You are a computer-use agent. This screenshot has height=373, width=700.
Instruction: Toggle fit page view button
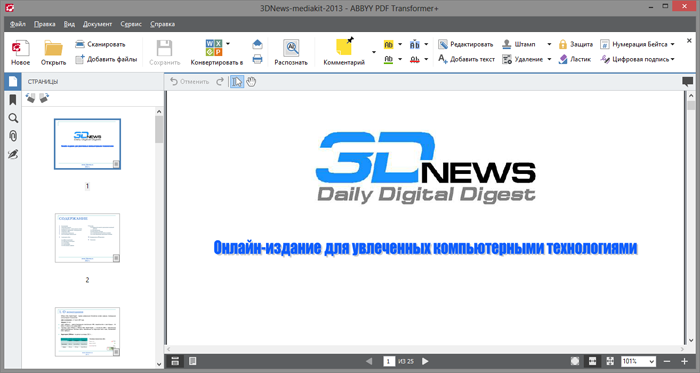pos(610,361)
